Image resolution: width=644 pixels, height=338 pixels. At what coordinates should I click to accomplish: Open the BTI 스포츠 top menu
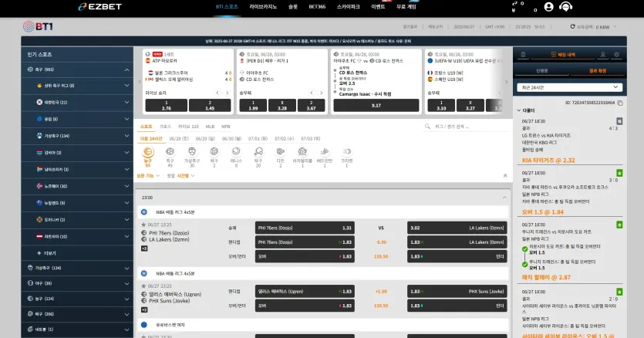click(x=227, y=7)
